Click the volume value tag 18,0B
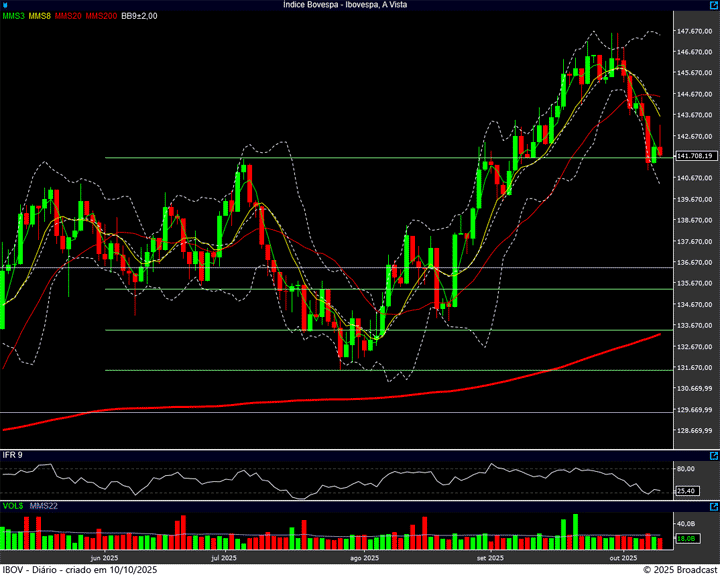The height and width of the screenshot is (575, 720). [x=686, y=539]
